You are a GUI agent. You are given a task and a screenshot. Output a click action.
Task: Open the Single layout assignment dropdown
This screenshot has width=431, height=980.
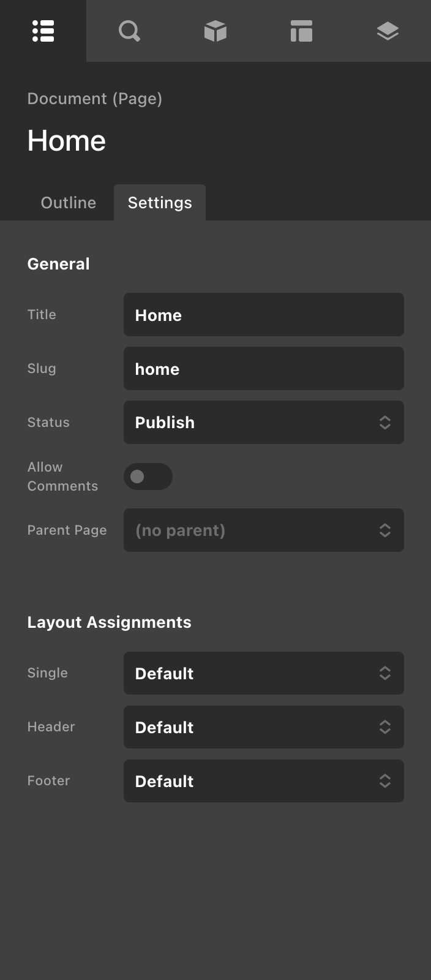click(263, 673)
